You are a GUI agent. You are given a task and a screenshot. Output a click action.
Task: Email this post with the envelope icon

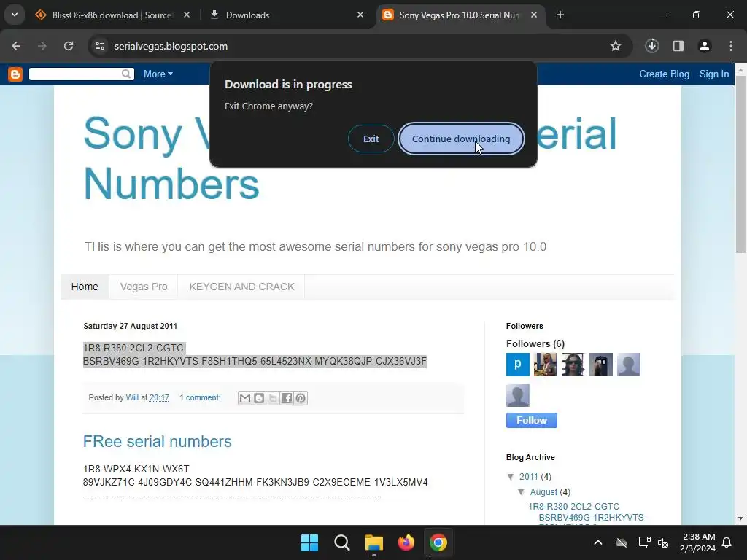[245, 398]
